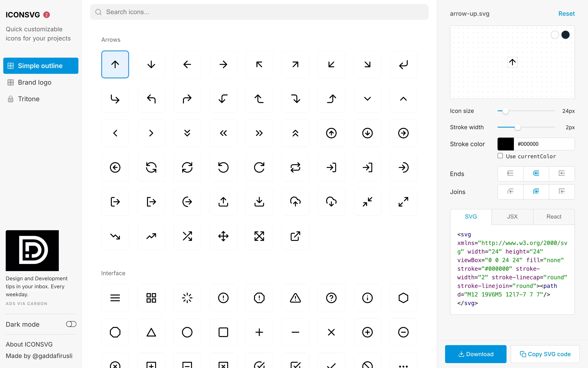The image size is (588, 368).
Task: Select the upload tray icon
Action: pyautogui.click(x=223, y=202)
